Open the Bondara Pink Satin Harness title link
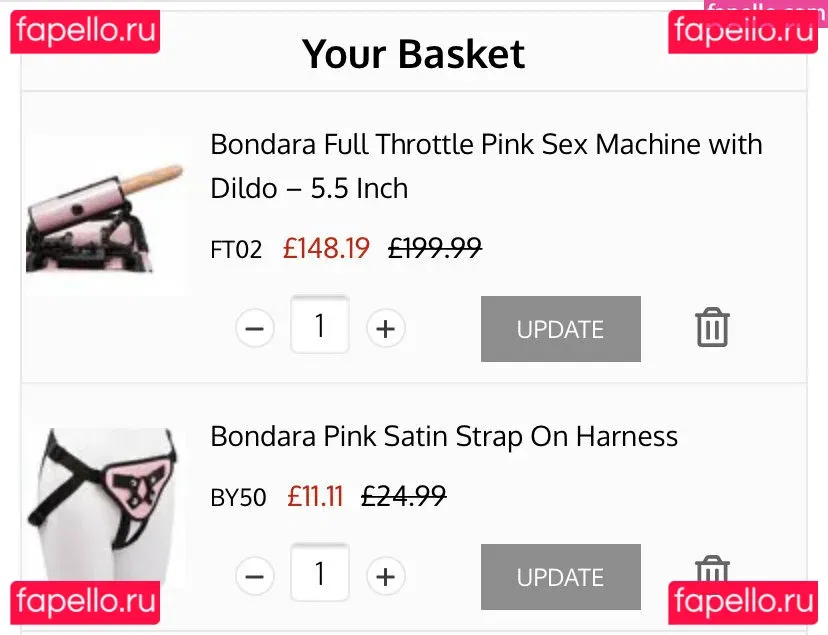Viewport: 828px width, 635px height. click(444, 437)
